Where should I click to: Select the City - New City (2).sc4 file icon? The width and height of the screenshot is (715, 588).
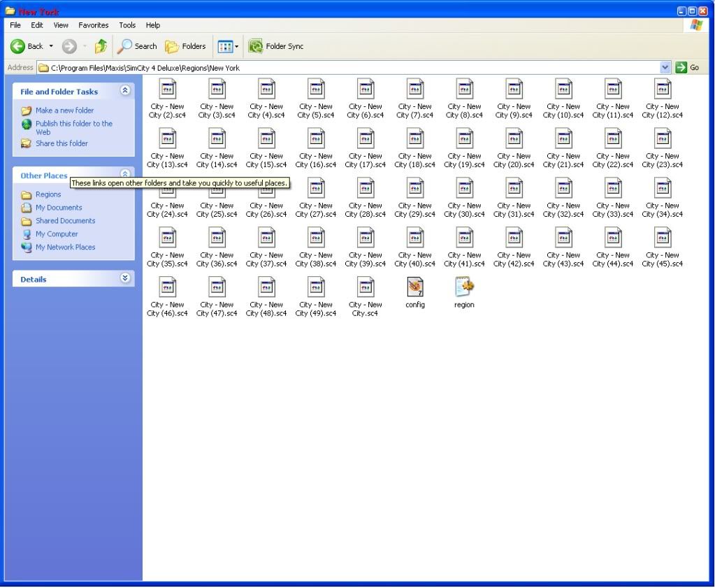point(167,89)
